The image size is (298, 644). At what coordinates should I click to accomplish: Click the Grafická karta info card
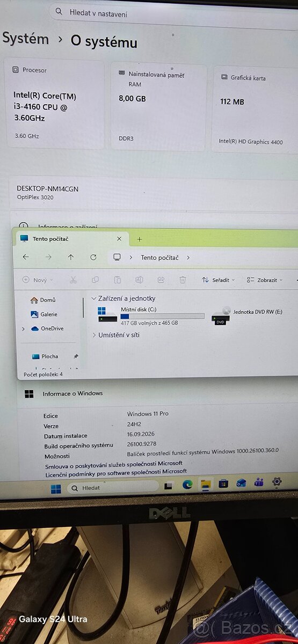256,109
